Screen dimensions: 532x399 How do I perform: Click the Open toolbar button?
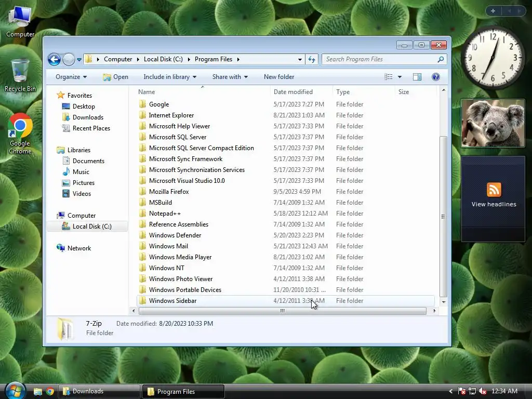[116, 77]
